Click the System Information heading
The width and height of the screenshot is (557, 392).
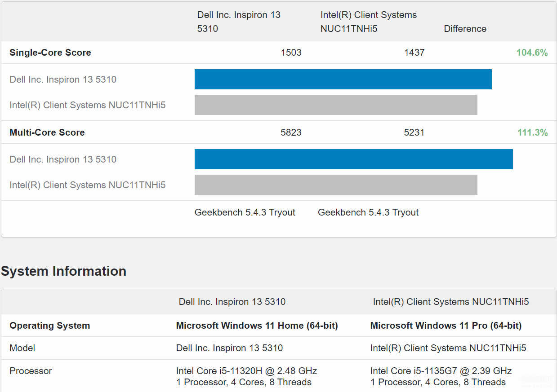(63, 271)
